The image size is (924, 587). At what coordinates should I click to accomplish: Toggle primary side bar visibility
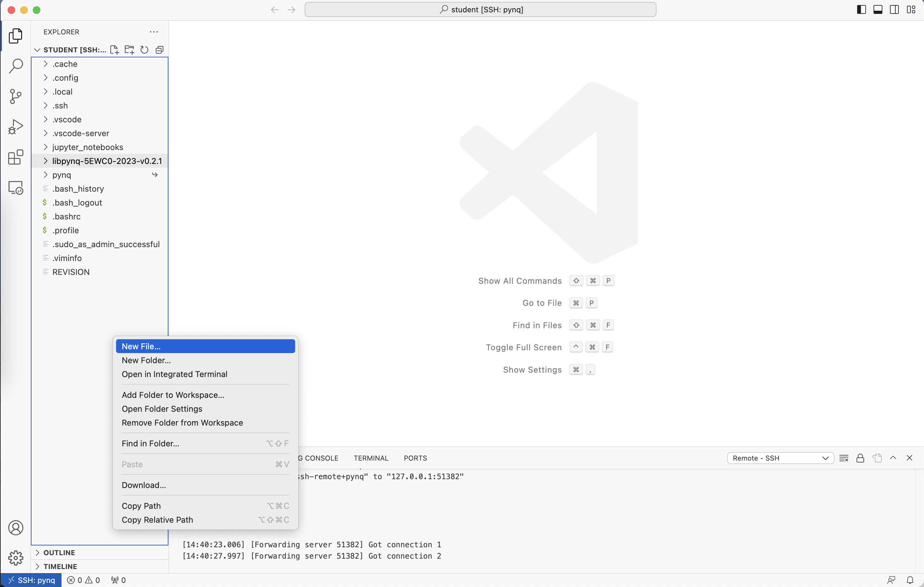coord(862,9)
